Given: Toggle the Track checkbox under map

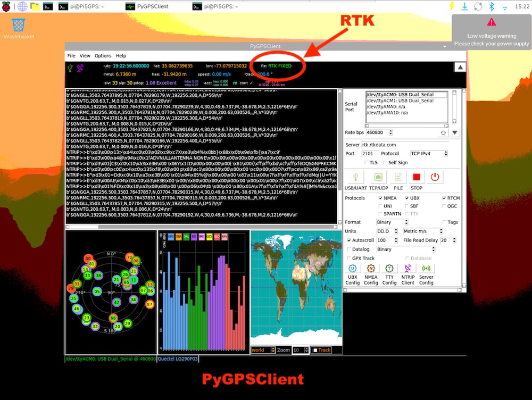Looking at the screenshot, I should pos(315,350).
